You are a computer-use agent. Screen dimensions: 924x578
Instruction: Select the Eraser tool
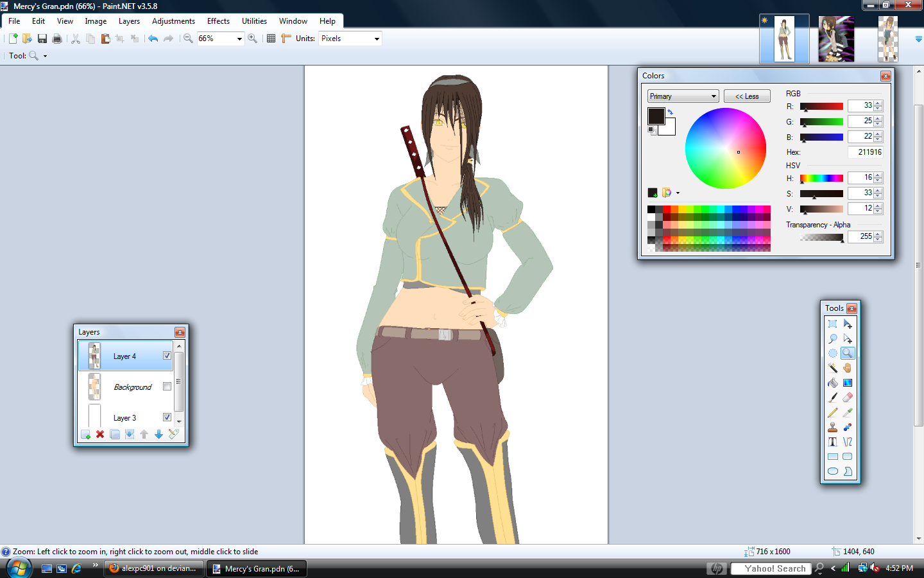[848, 398]
